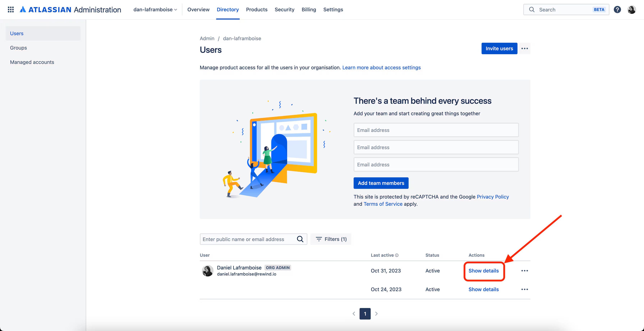Focus the second Email address field
The image size is (644, 331).
click(436, 147)
